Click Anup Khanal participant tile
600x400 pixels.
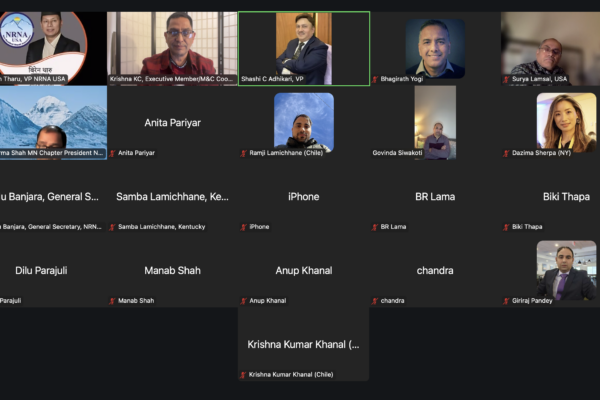(x=304, y=270)
